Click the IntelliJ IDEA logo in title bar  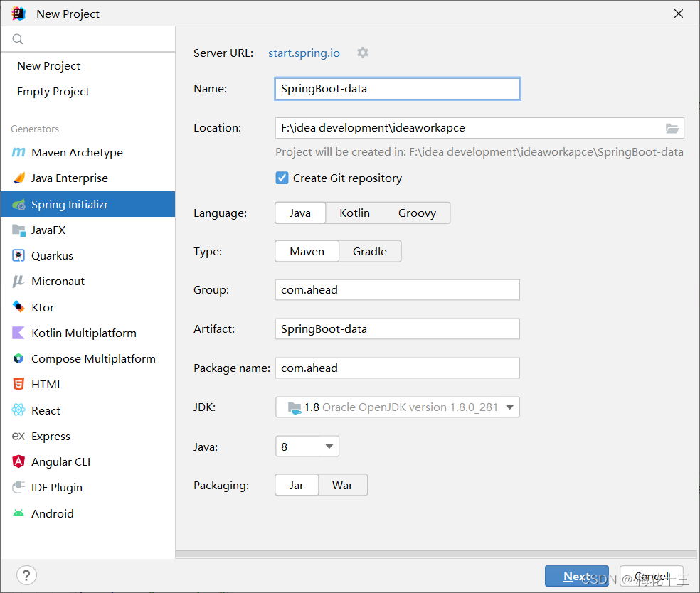click(x=18, y=14)
